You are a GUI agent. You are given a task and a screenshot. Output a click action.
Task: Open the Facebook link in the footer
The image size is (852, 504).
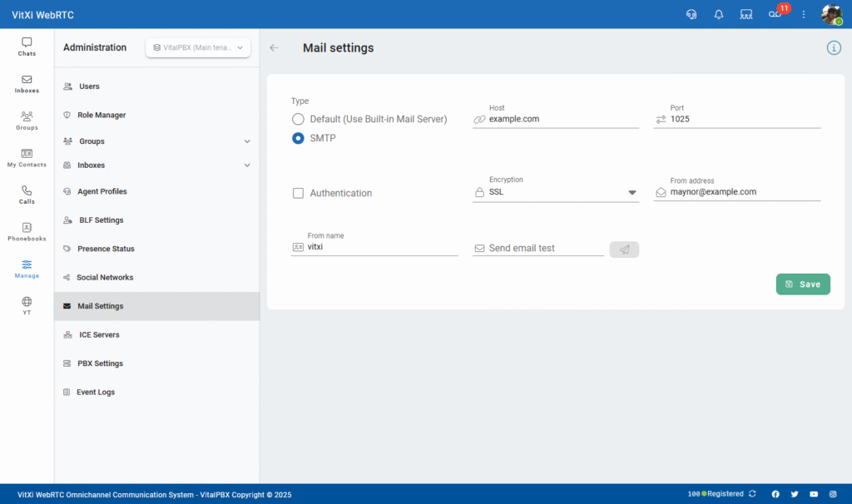pyautogui.click(x=775, y=494)
